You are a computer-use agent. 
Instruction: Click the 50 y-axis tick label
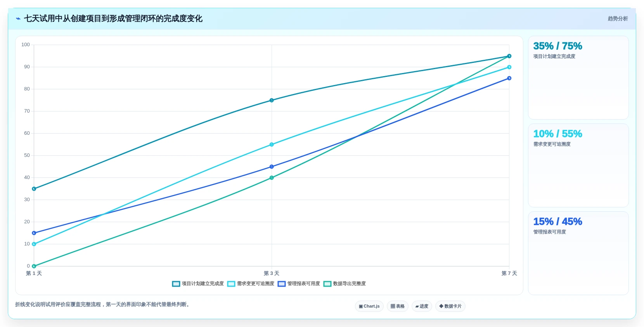coord(27,155)
